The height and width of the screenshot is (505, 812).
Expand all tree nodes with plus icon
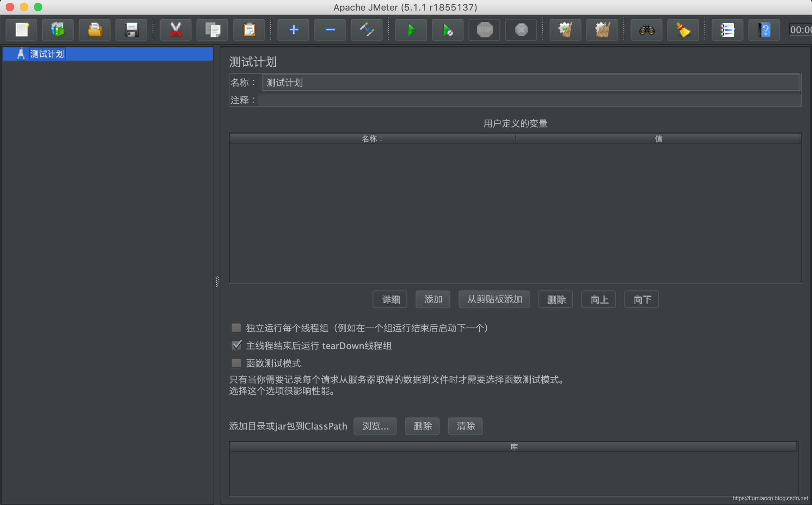[293, 30]
